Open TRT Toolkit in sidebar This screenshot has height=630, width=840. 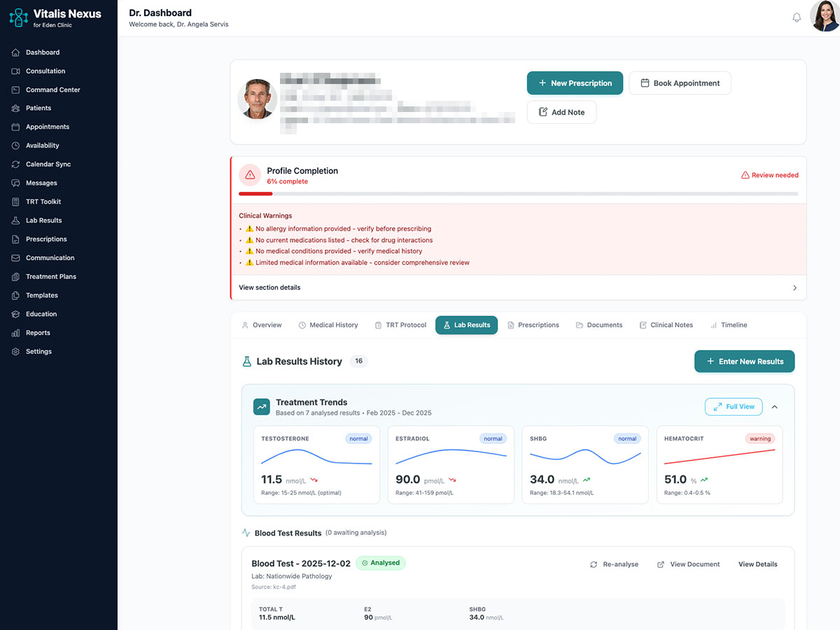(x=43, y=202)
